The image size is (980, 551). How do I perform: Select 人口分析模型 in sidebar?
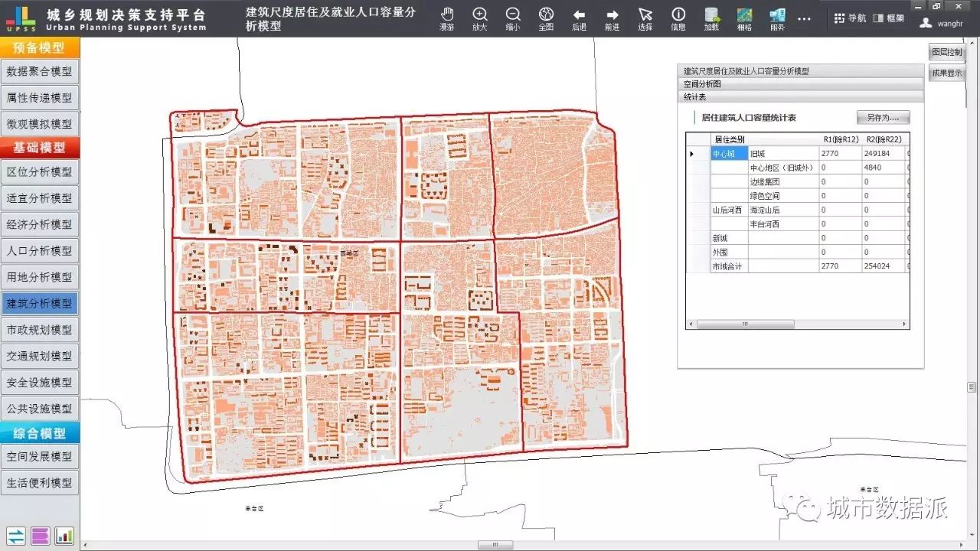pyautogui.click(x=40, y=251)
